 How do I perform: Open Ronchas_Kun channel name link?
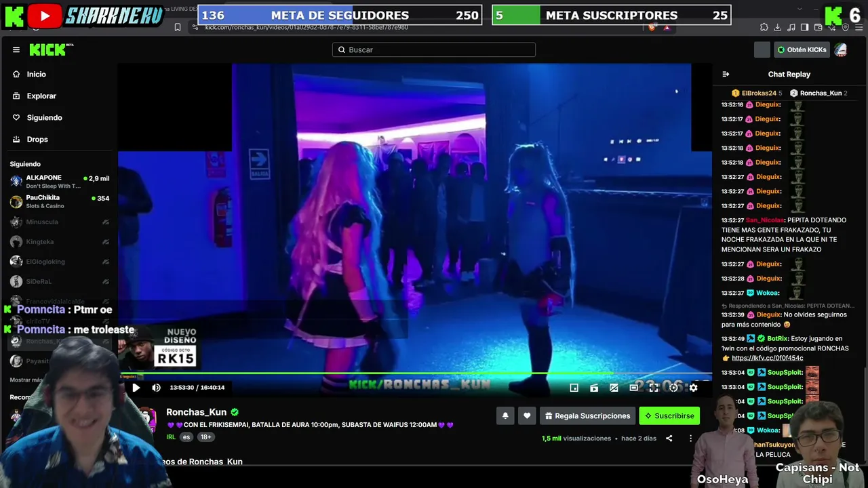[x=197, y=412]
